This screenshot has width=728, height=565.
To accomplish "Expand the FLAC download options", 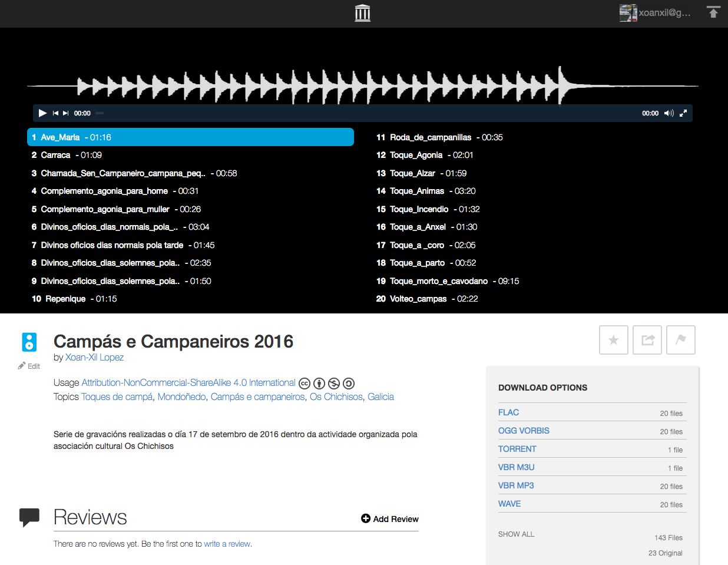I will [x=508, y=412].
